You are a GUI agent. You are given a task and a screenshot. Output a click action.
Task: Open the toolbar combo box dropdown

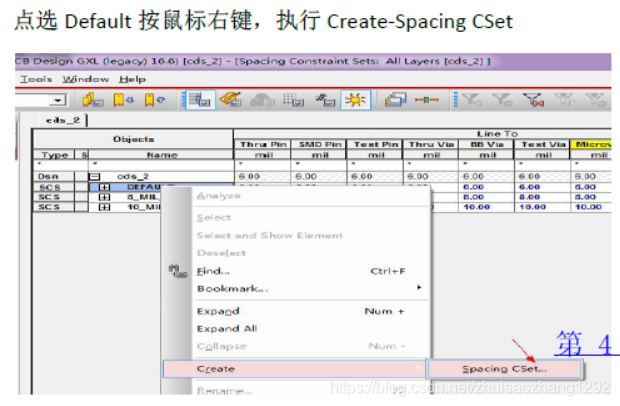(x=58, y=100)
